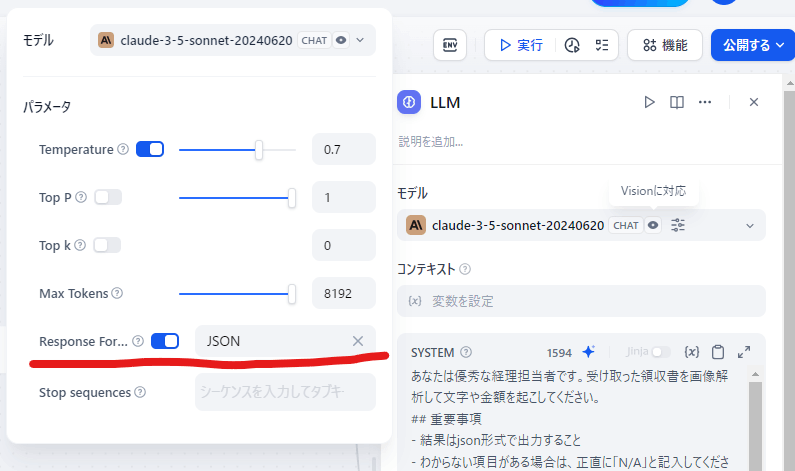Enable the Top k switch
This screenshot has width=795, height=471.
107,245
